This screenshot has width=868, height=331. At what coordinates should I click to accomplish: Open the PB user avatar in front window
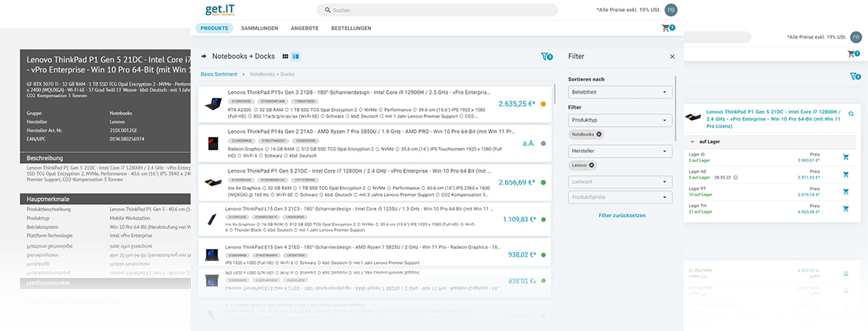point(671,10)
